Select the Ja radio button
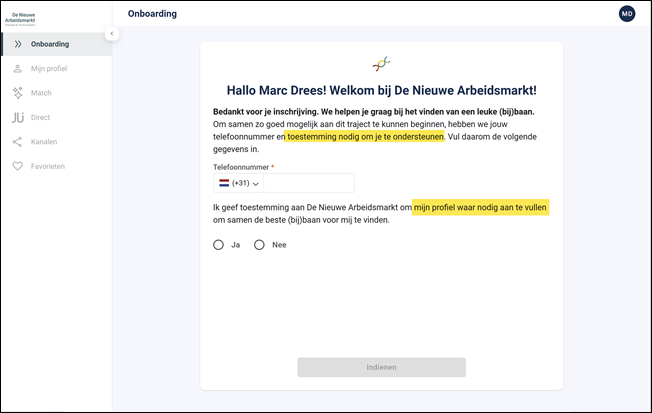Viewport: 652px width, 413px height. click(218, 245)
